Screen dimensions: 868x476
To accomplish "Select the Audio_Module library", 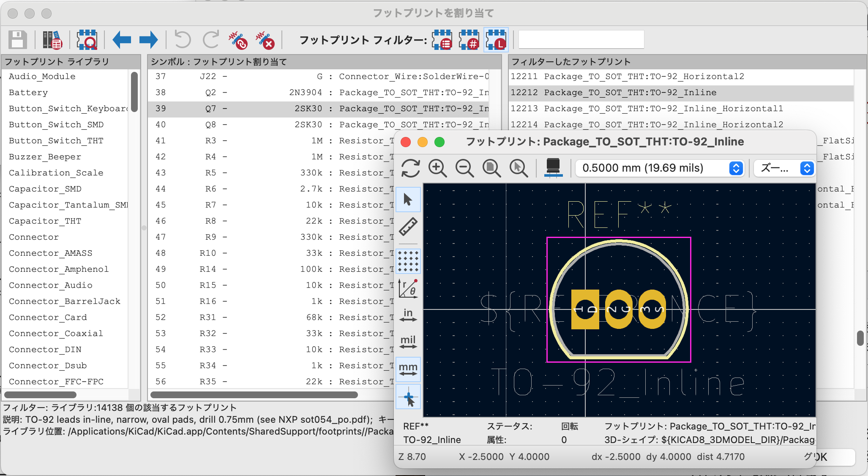I will pos(65,77).
